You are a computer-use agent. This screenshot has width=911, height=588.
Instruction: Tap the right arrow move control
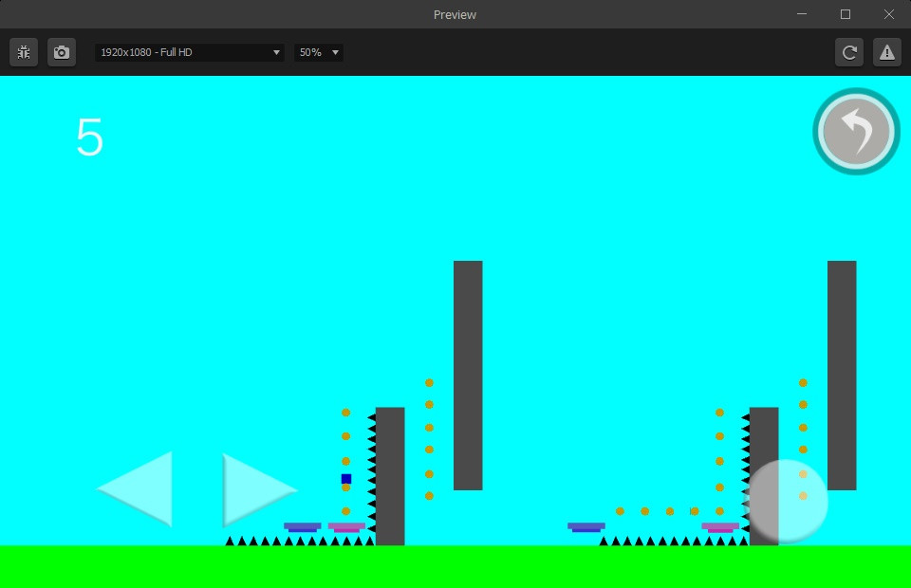[260, 490]
